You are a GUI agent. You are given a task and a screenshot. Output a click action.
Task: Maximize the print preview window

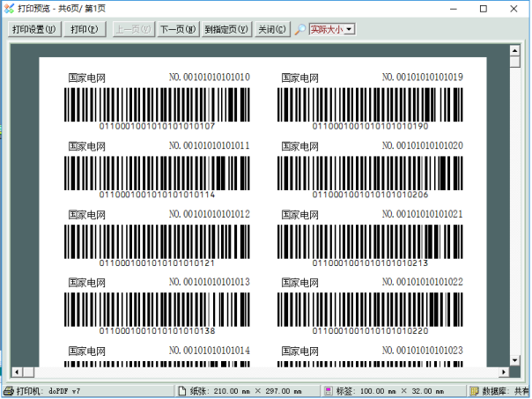pyautogui.click(x=484, y=9)
